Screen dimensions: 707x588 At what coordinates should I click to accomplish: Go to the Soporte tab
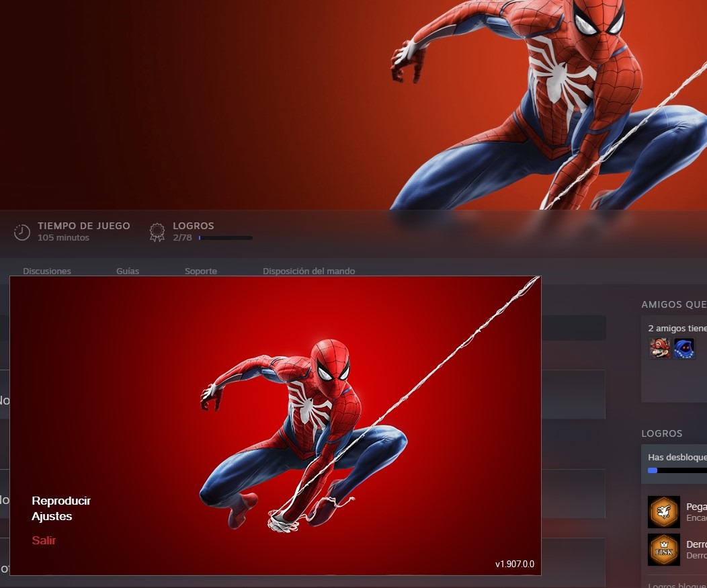pos(201,271)
